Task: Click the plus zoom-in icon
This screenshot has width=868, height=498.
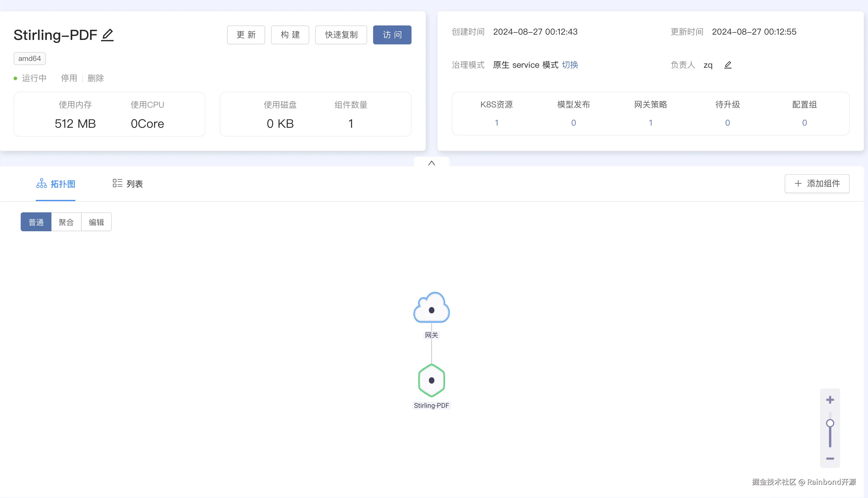Action: 830,400
